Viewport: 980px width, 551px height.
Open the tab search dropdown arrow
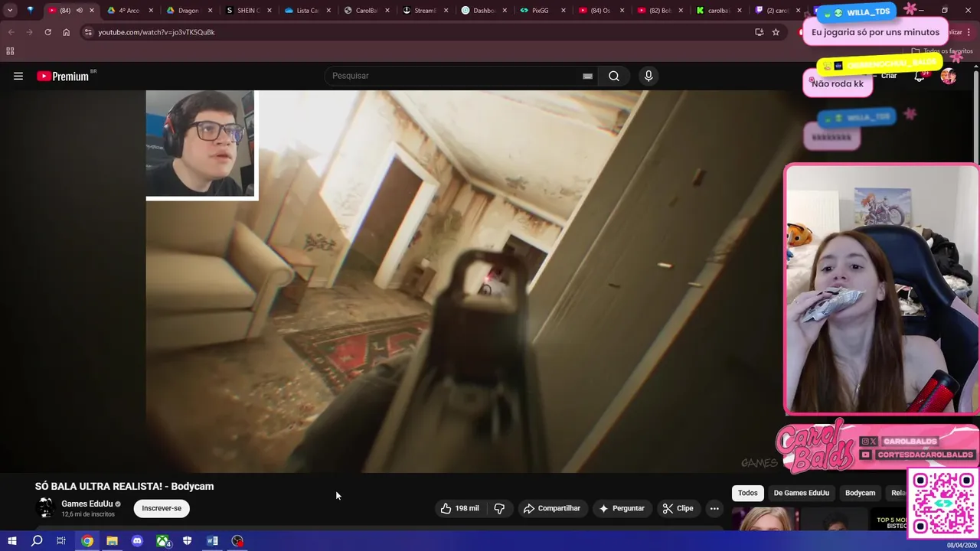click(10, 10)
